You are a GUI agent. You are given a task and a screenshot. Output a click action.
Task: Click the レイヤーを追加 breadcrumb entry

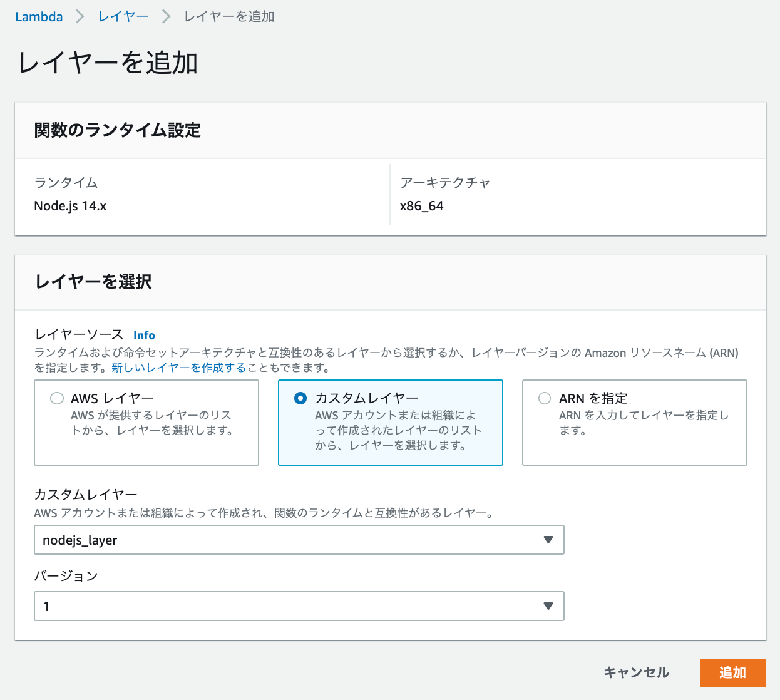(x=228, y=17)
